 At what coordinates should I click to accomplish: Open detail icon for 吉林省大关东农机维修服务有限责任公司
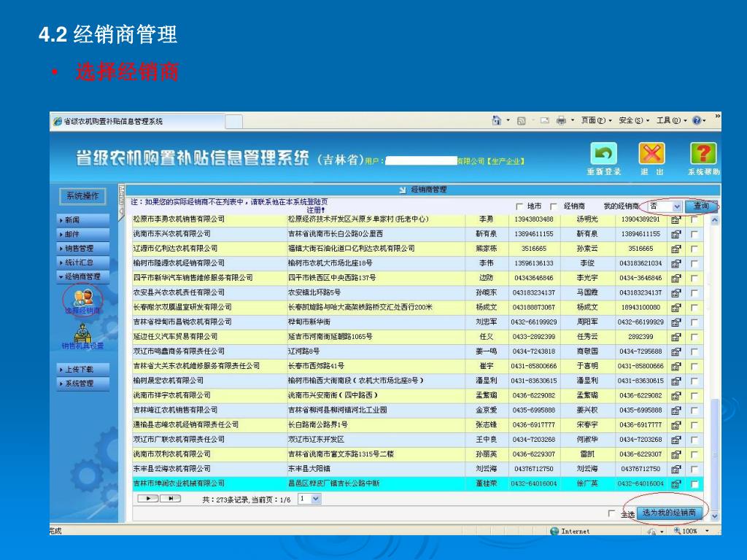676,367
